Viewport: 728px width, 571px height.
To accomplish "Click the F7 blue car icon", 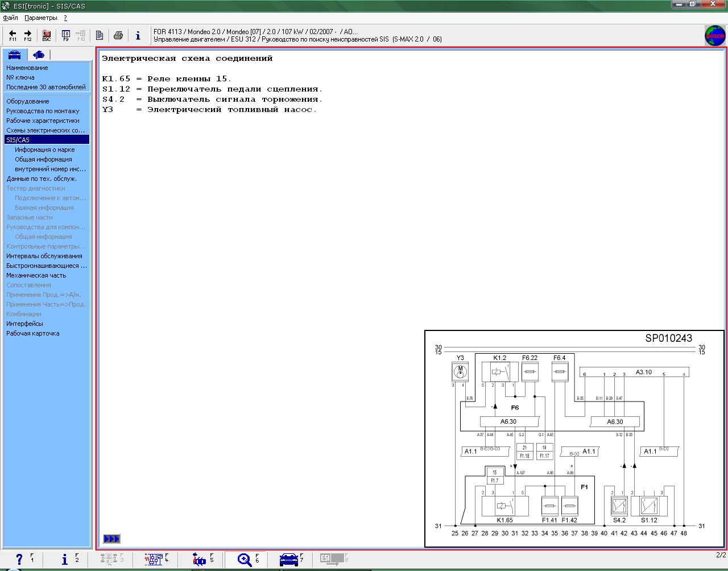I will pos(289,560).
